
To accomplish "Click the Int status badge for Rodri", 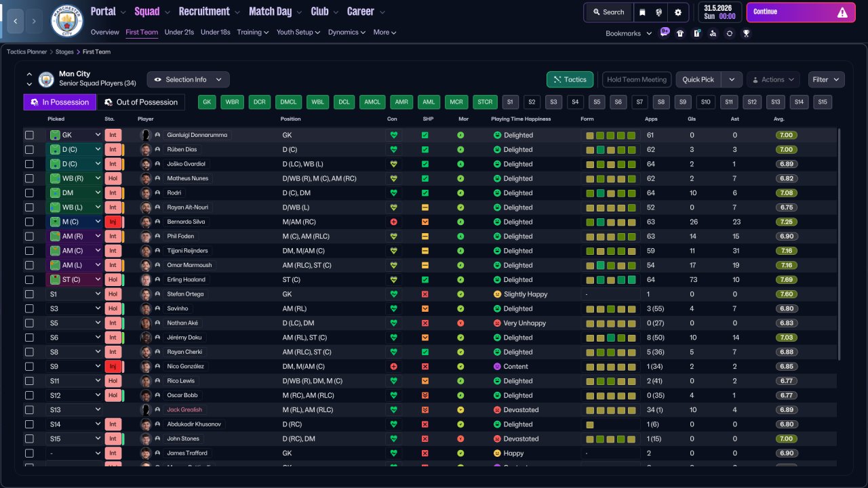I will (x=113, y=193).
